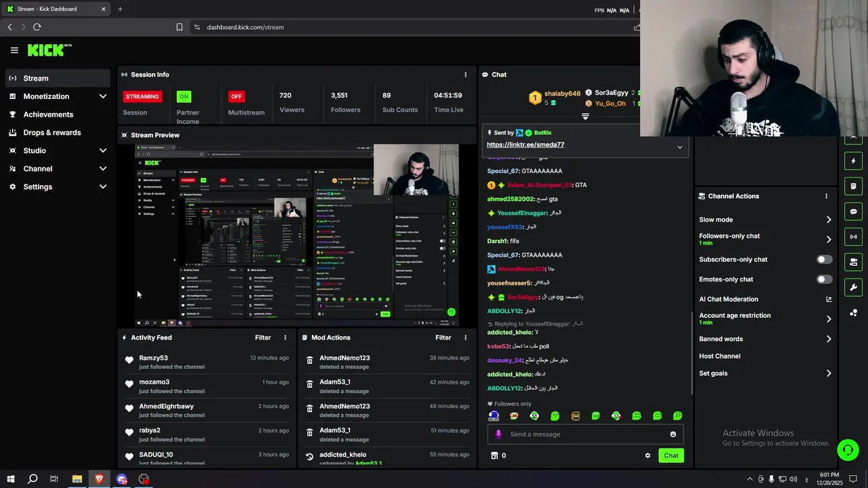Click the wrench tools icon in the right rail
The height and width of the screenshot is (488, 868).
coord(853,287)
